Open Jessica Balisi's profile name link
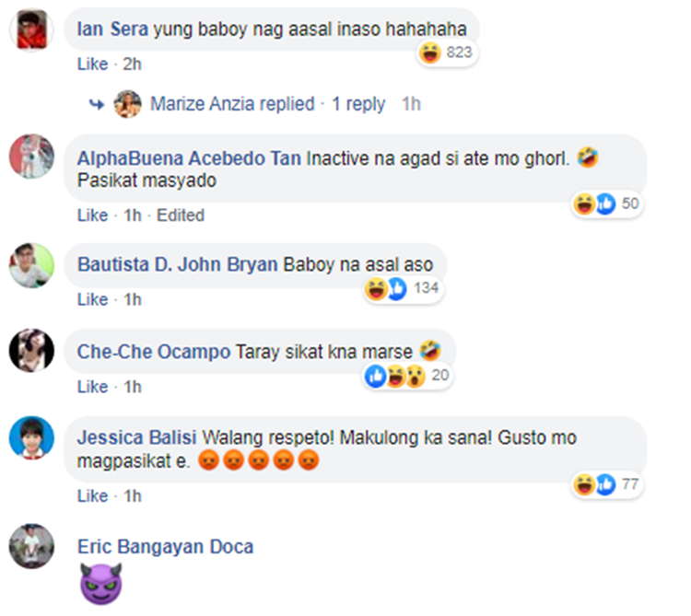This screenshot has width=691, height=616. pyautogui.click(x=136, y=438)
